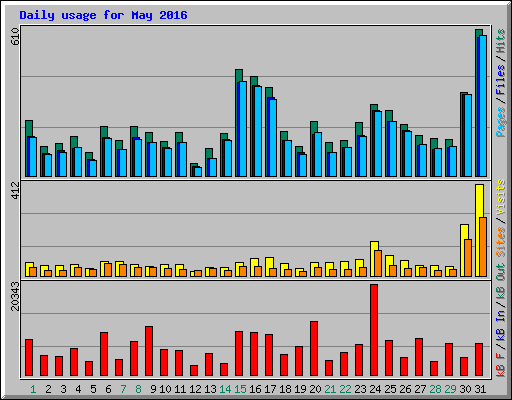This screenshot has width=512, height=400.
Task: Click the day 31 red kB bar
Action: 479,360
